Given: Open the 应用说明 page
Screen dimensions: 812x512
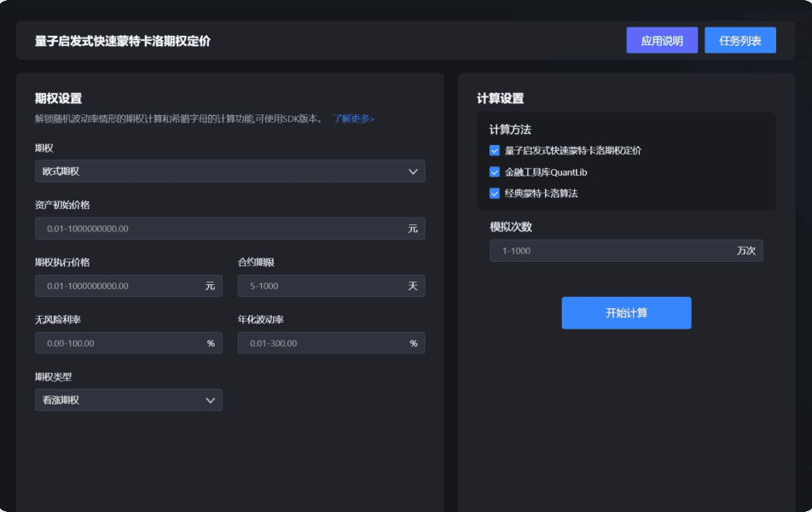Looking at the screenshot, I should pos(662,40).
